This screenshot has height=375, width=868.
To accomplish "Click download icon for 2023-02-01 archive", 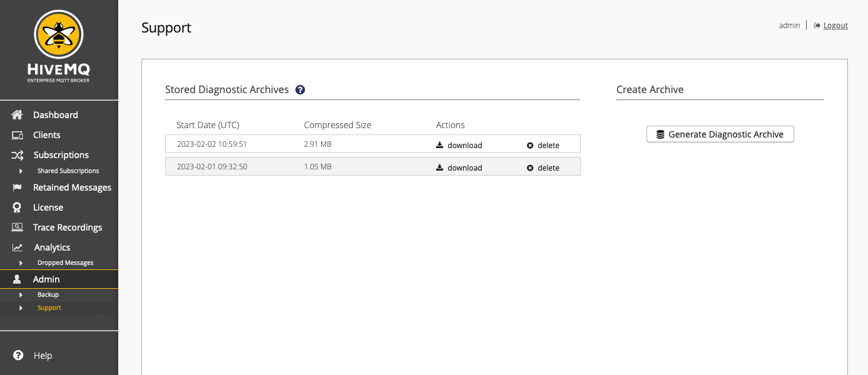I will point(440,167).
